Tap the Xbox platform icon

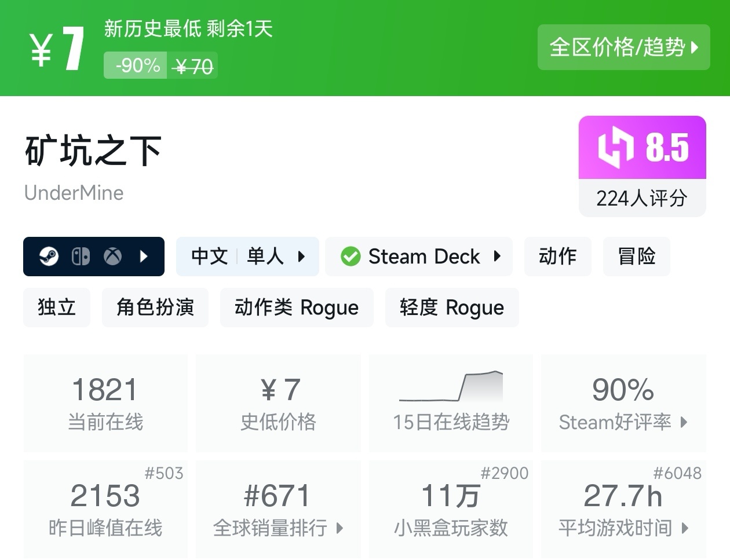[x=113, y=256]
